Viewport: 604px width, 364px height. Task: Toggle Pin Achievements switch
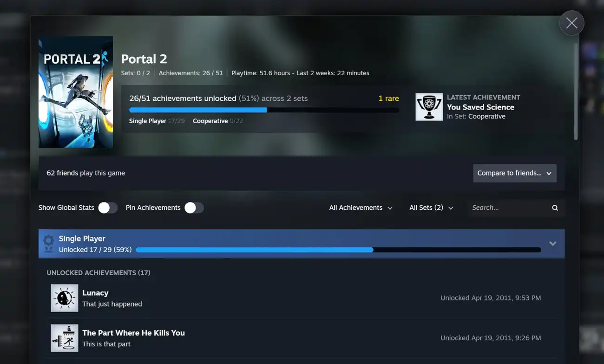coord(194,208)
